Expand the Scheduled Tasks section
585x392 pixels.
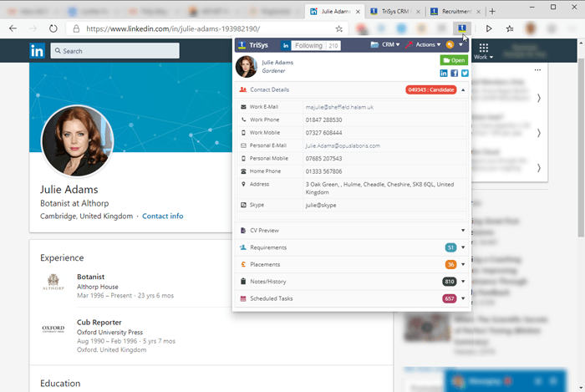463,298
